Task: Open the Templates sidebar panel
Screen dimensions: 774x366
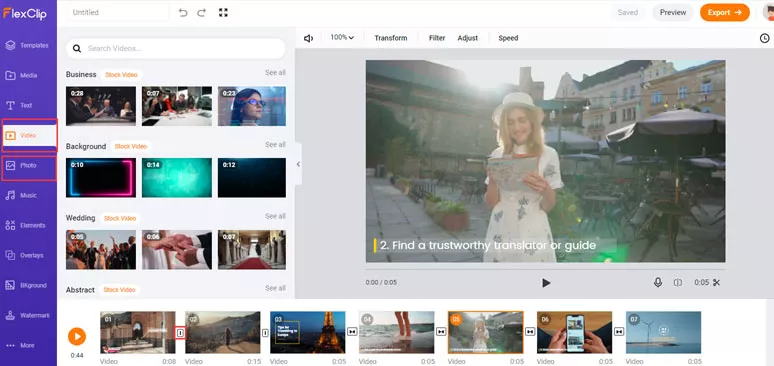Action: pos(28,45)
